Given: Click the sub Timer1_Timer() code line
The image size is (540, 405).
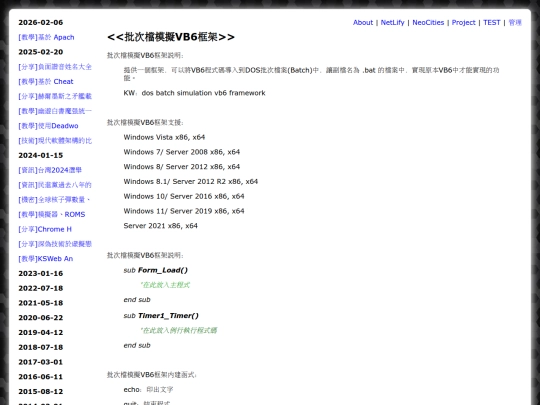Looking at the screenshot, I should click(161, 316).
